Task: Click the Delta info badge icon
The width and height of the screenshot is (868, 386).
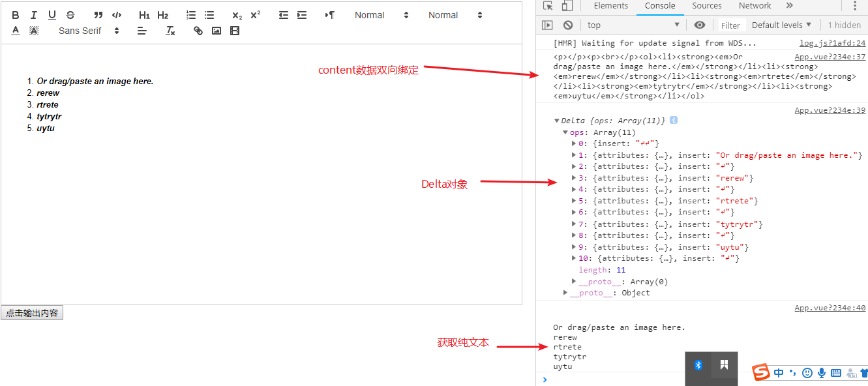Action: (674, 121)
